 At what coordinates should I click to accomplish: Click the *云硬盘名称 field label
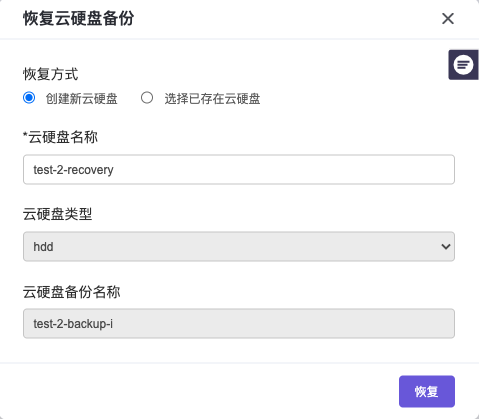tap(60, 137)
